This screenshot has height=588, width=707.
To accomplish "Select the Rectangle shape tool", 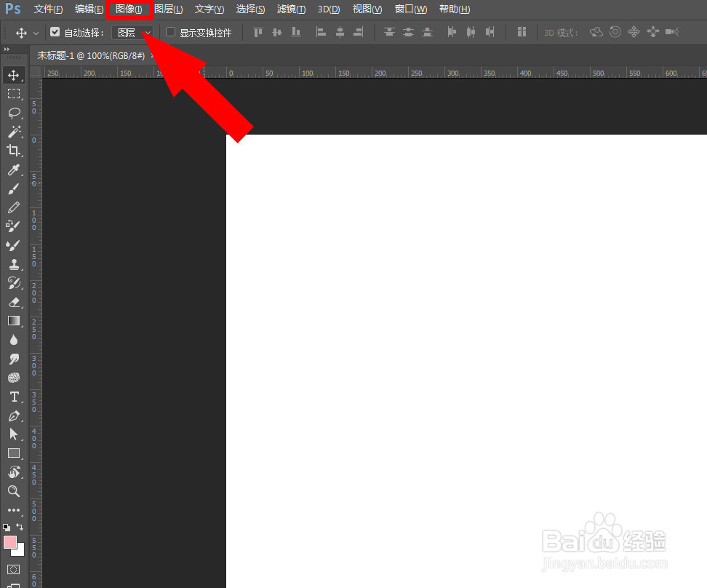I will [14, 453].
